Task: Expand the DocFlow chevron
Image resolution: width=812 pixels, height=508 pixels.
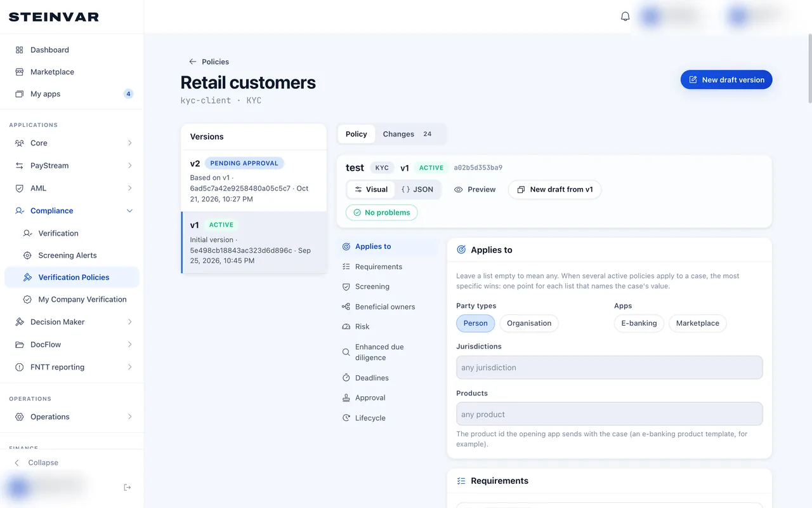Action: pyautogui.click(x=129, y=344)
